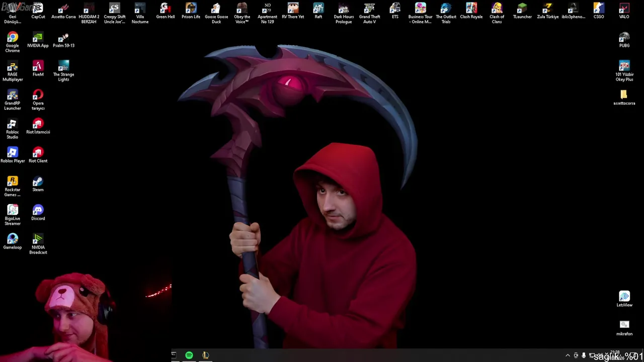Select the HUDDAM 2 BERZAH icon
Image resolution: width=644 pixels, height=362 pixels.
tap(89, 13)
